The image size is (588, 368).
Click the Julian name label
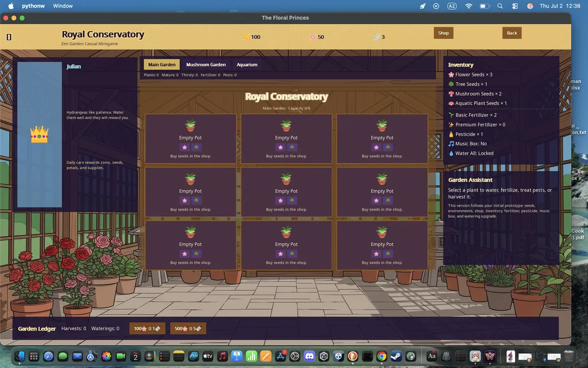point(73,66)
